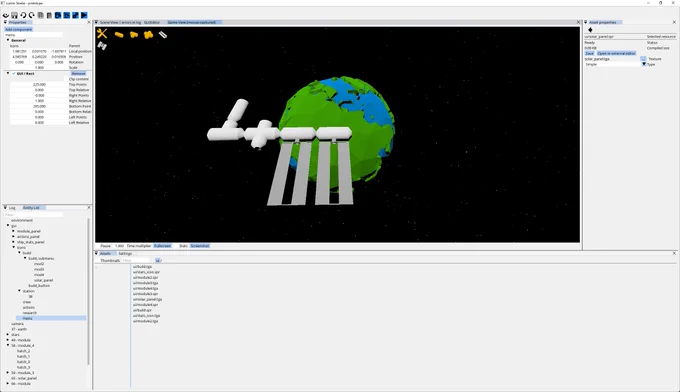The width and height of the screenshot is (680, 392).
Task: Select ui/build.spr in asset list
Action: pyautogui.click(x=142, y=310)
